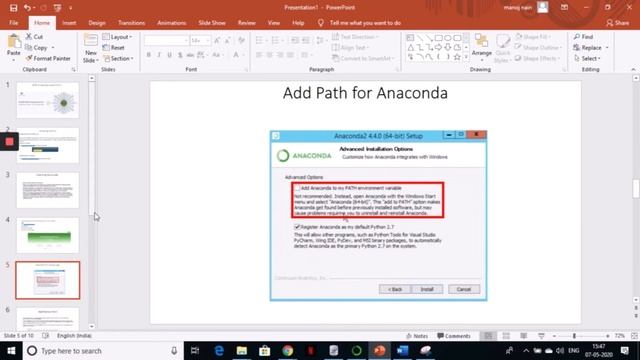Increase the font size

pos(217,40)
